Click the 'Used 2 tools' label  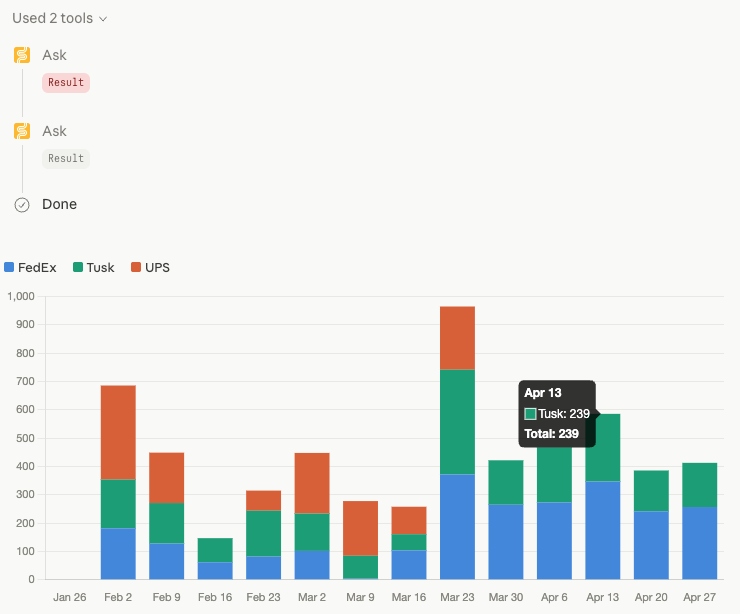(52, 18)
